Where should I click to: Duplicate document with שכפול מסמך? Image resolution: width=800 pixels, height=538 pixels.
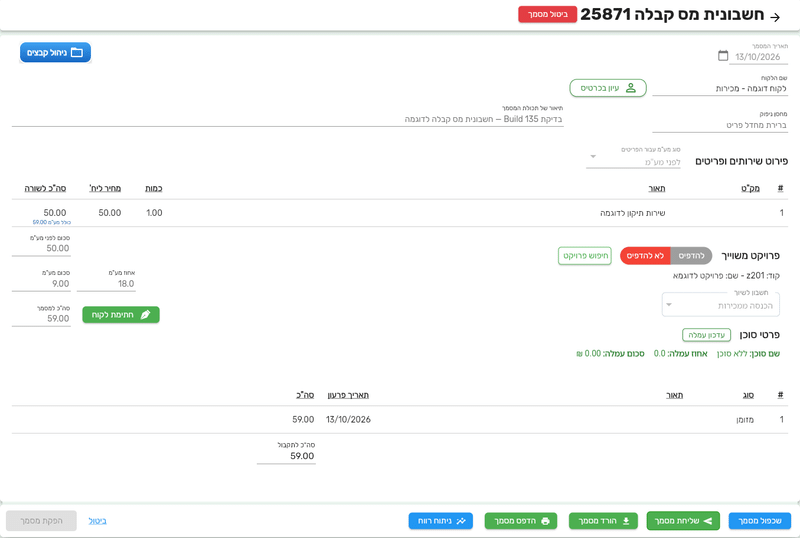[760, 521]
